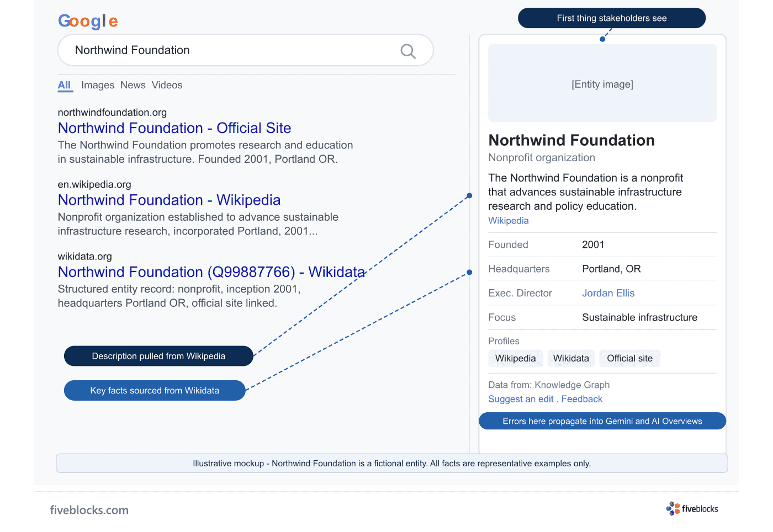Click the Exec. Director label

click(x=520, y=293)
